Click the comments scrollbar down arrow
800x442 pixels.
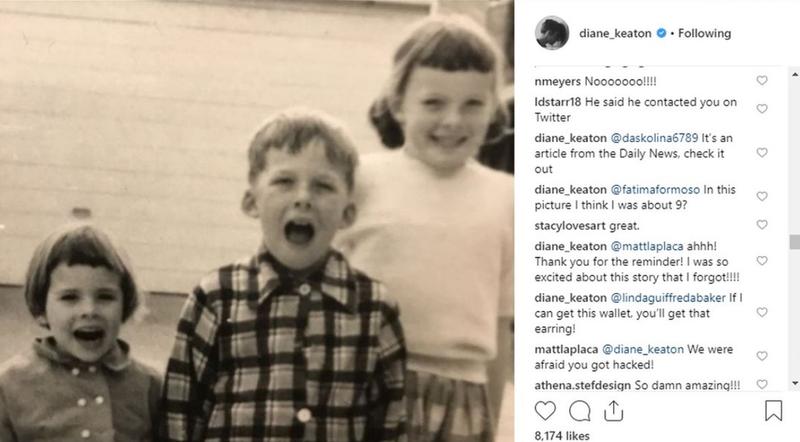coord(795,383)
